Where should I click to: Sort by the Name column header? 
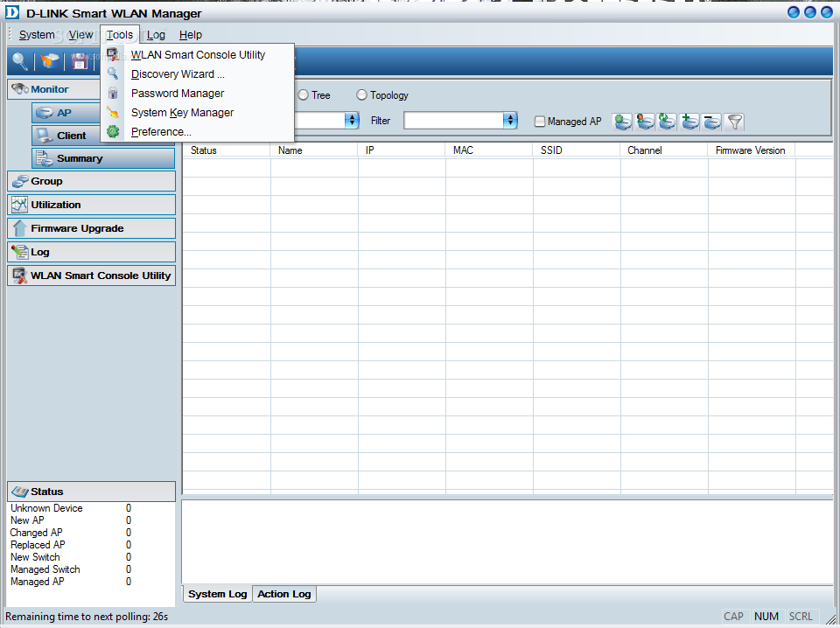pos(314,150)
